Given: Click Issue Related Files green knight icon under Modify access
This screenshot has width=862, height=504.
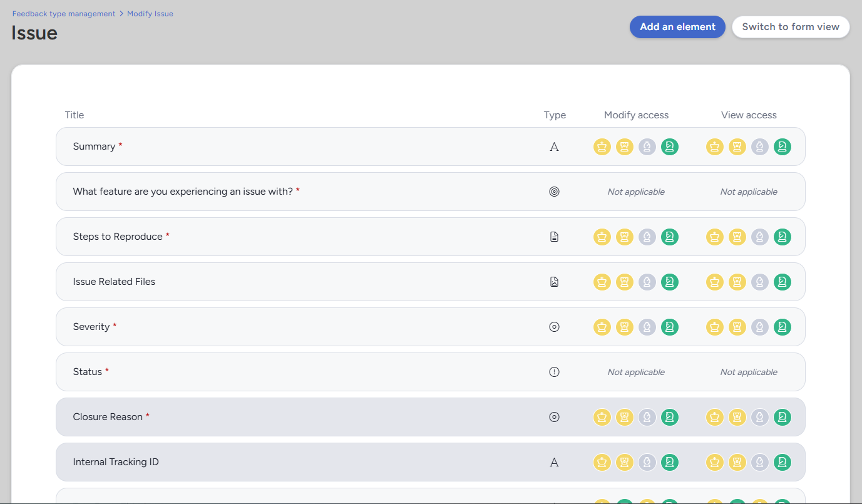Looking at the screenshot, I should (x=670, y=282).
